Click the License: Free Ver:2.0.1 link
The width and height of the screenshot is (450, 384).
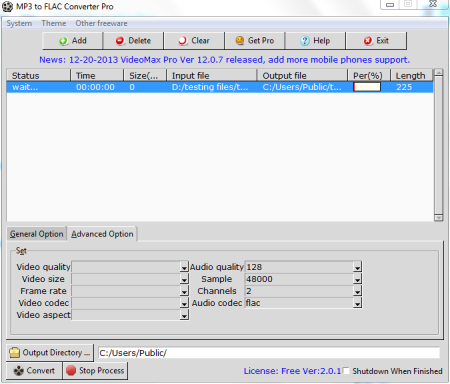[x=292, y=371]
